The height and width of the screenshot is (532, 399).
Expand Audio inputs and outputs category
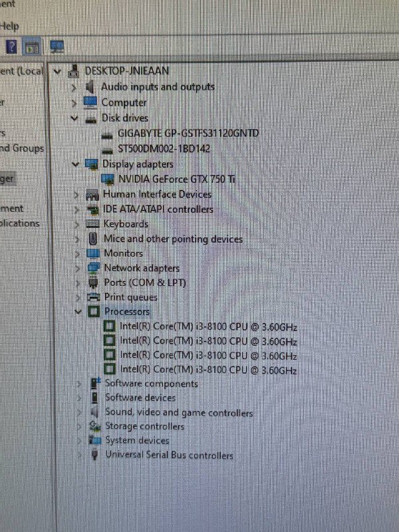tap(74, 88)
